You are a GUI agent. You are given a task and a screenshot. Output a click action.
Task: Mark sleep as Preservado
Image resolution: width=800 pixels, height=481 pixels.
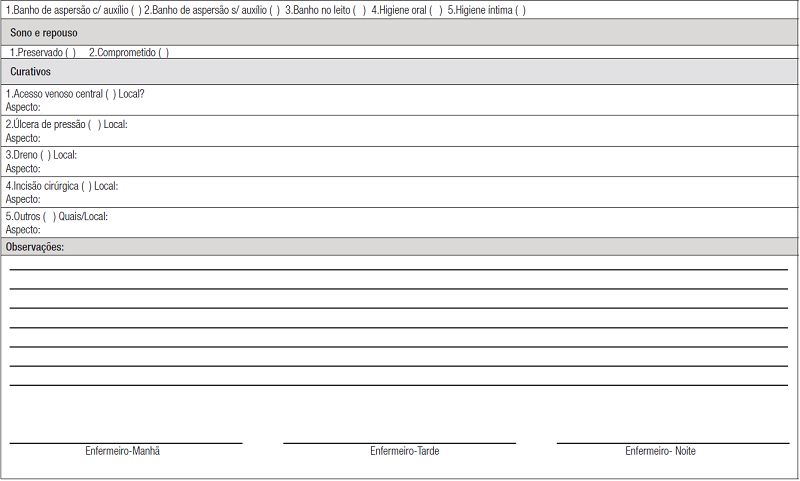coord(70,52)
